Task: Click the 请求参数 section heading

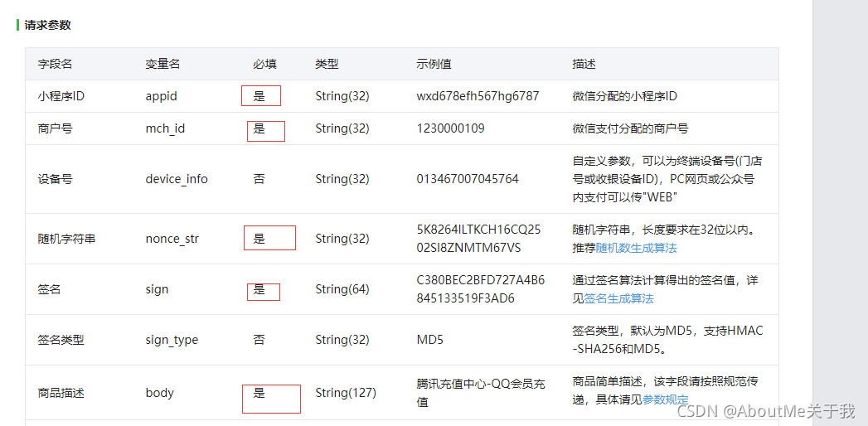Action: pos(47,25)
